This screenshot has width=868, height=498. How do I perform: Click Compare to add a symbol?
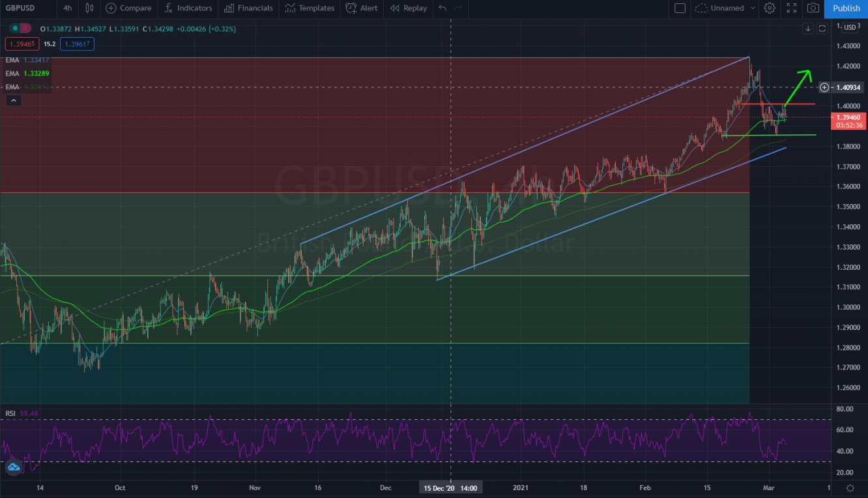[x=128, y=8]
